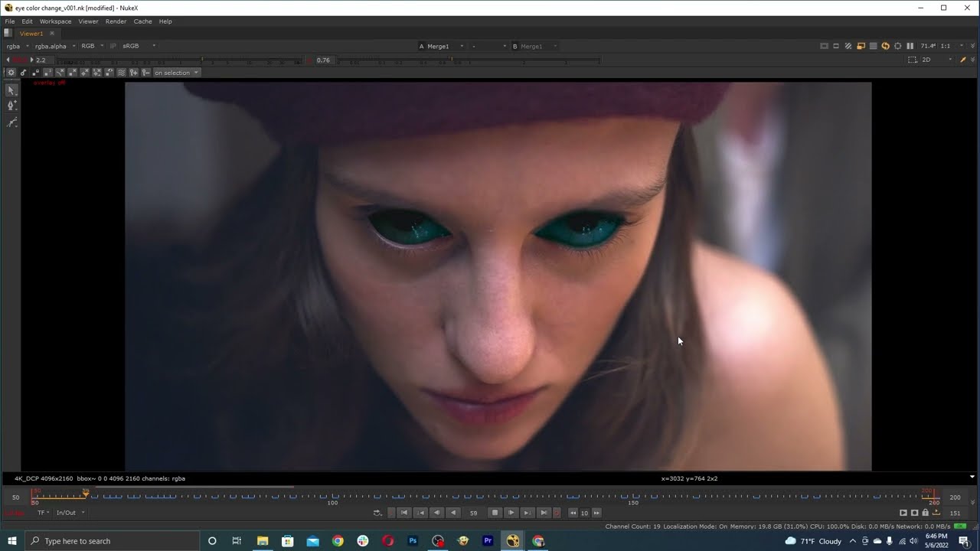Open the sRGB viewer process dropdown
The width and height of the screenshot is (980, 551).
139,46
